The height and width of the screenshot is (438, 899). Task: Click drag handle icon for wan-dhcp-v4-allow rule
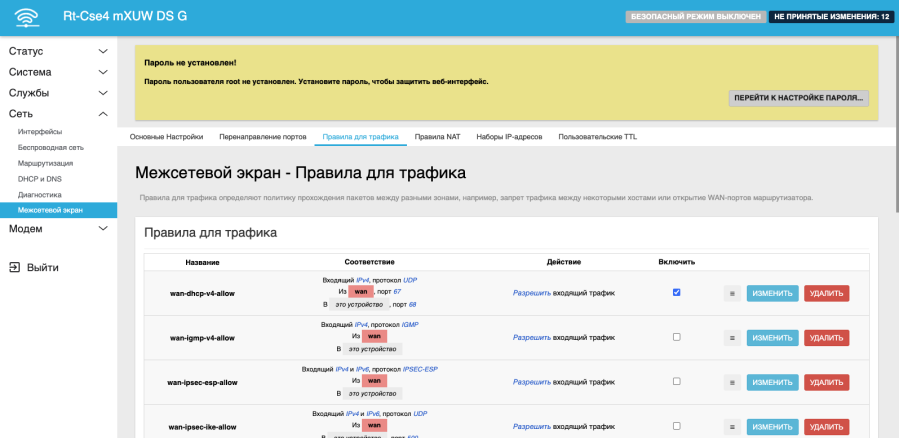coord(731,294)
